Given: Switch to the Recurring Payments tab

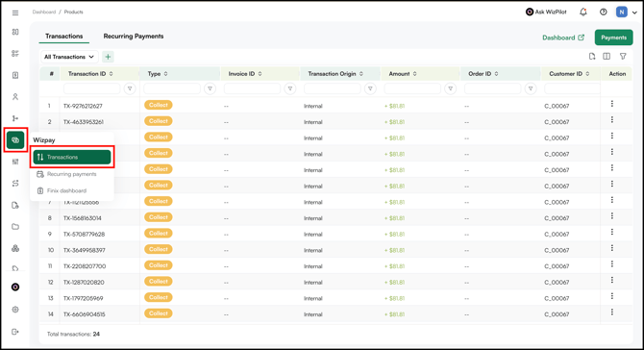Looking at the screenshot, I should point(134,37).
